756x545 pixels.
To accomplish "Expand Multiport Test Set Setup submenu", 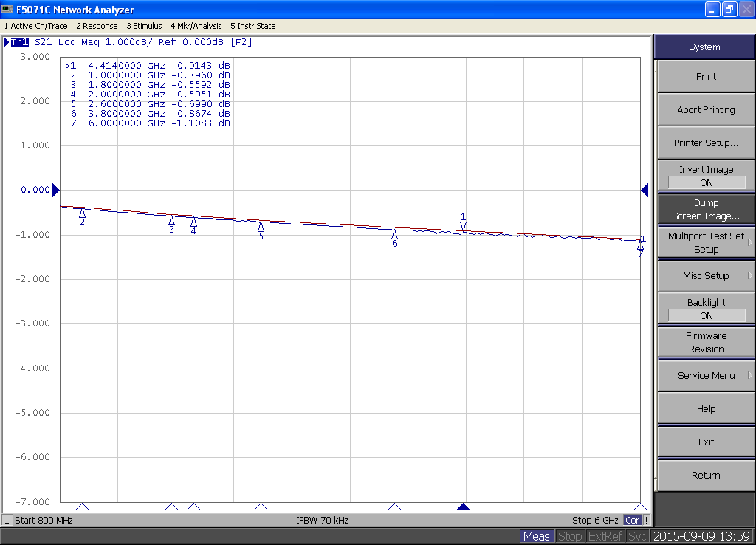I will (706, 242).
